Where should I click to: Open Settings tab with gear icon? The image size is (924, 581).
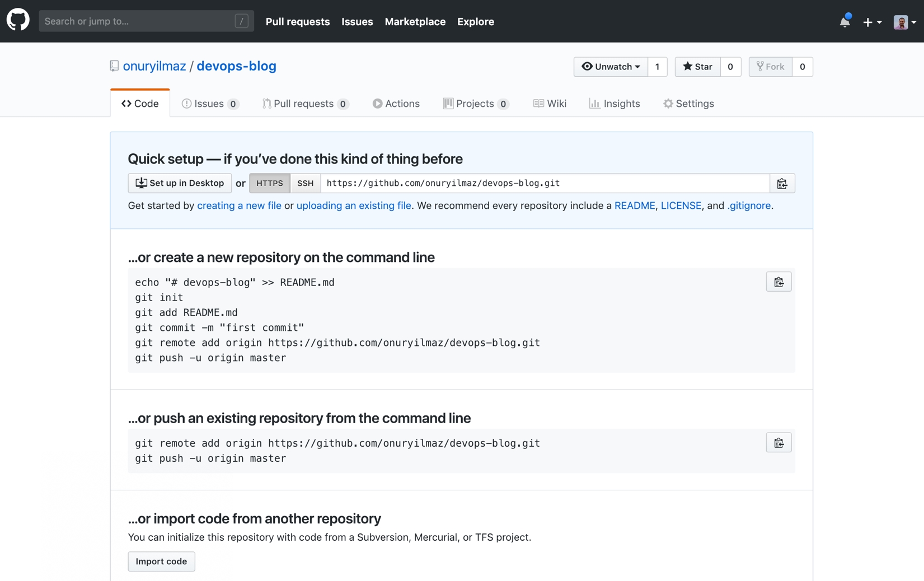click(x=688, y=104)
